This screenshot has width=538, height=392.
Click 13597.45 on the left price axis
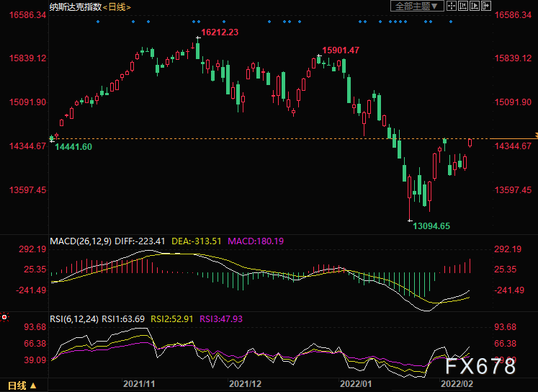(27, 190)
